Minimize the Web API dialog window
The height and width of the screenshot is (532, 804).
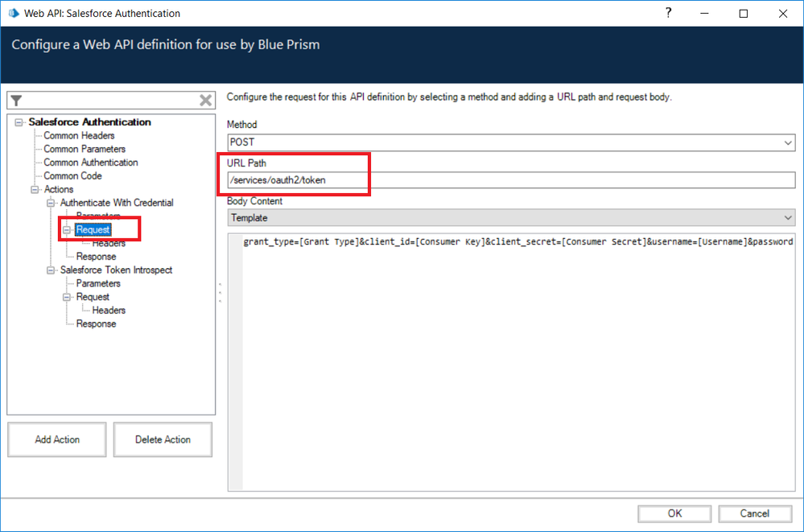click(704, 14)
